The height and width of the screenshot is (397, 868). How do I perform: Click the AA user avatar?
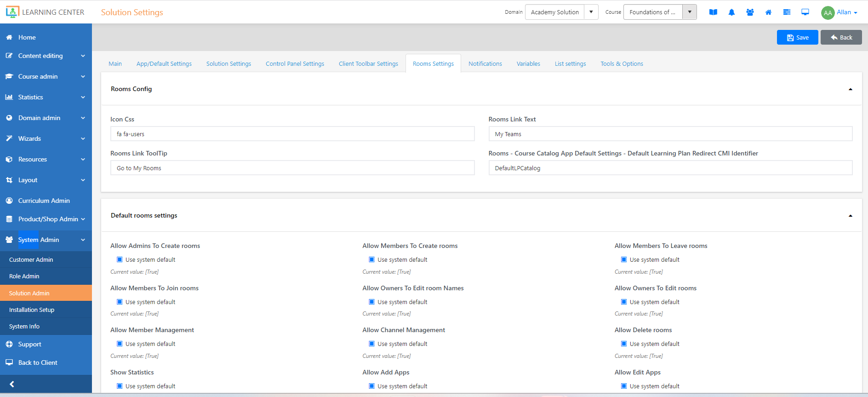point(828,13)
